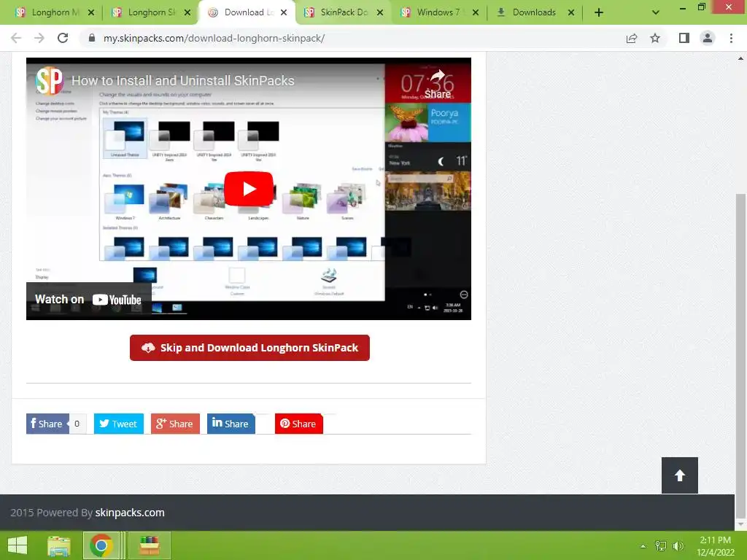Toggle the browser side panel
Viewport: 747px width, 560px height.
tap(684, 38)
